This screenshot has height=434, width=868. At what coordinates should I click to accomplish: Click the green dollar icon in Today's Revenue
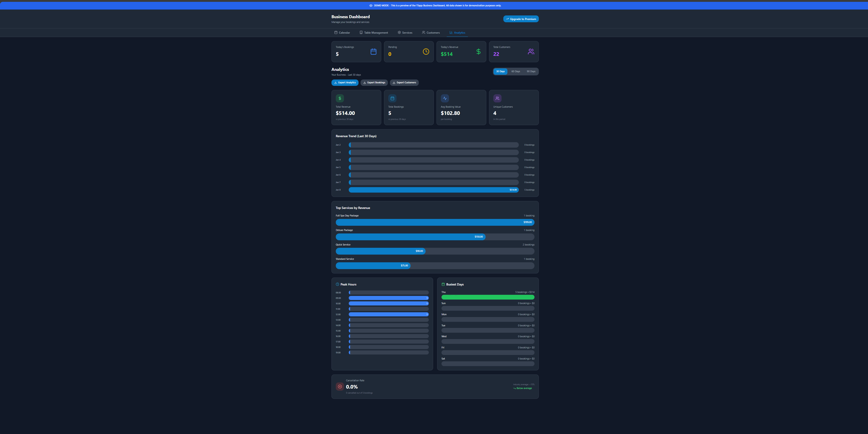pyautogui.click(x=479, y=52)
